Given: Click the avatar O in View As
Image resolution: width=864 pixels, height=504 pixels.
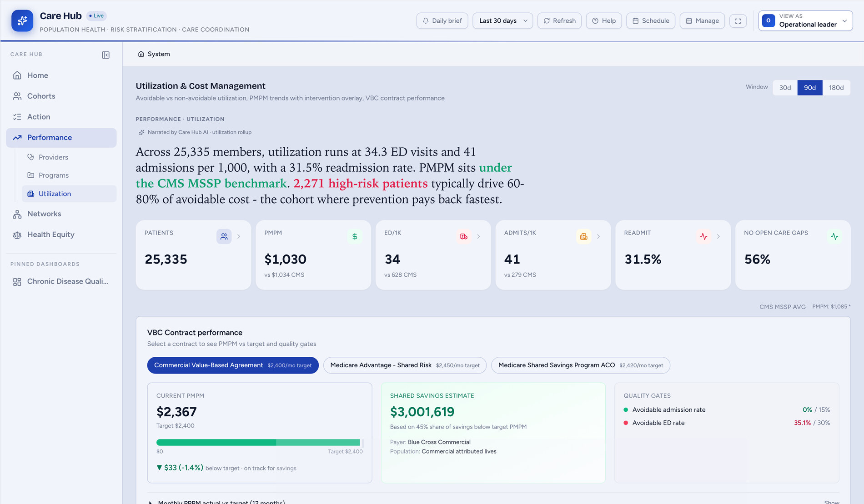Looking at the screenshot, I should pos(768,20).
